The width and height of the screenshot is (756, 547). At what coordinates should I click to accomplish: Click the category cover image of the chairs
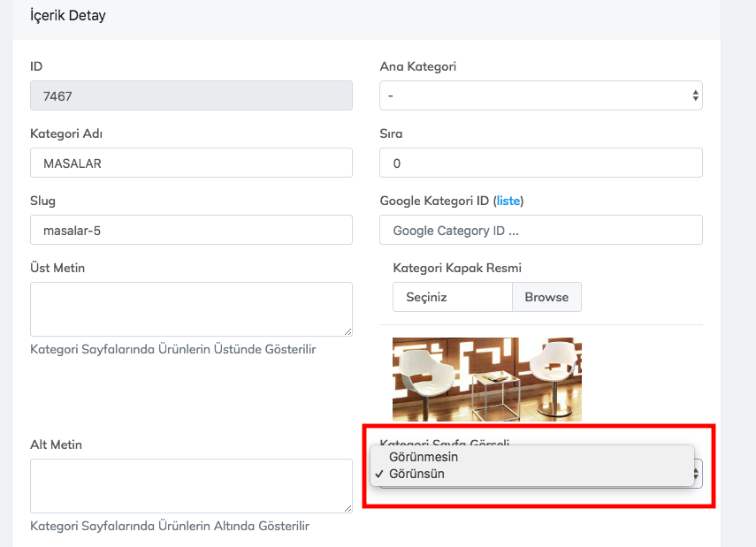[487, 379]
